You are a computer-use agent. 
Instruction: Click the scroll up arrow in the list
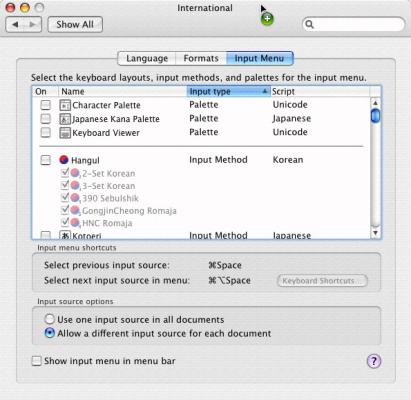[x=375, y=103]
